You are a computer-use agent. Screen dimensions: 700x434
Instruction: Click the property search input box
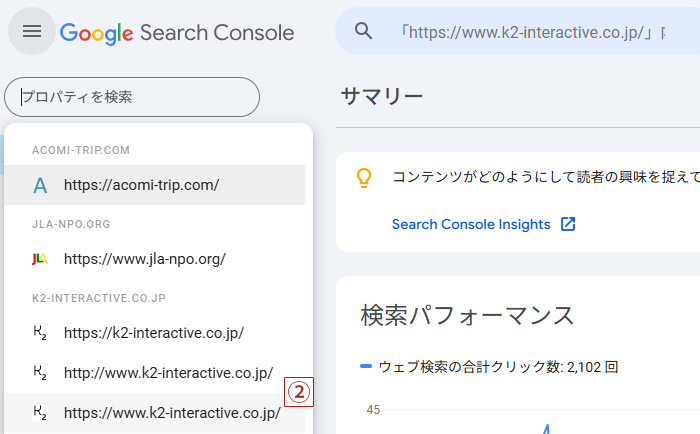(x=132, y=97)
